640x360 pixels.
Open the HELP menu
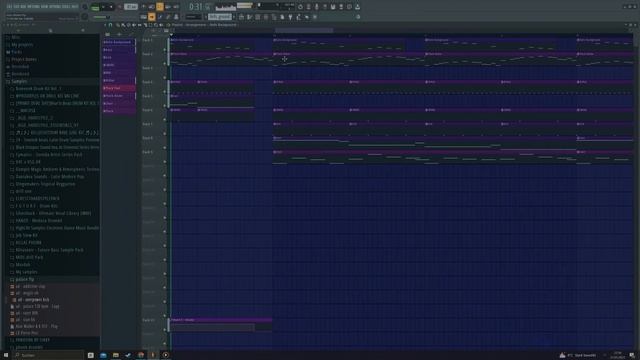coord(74,7)
